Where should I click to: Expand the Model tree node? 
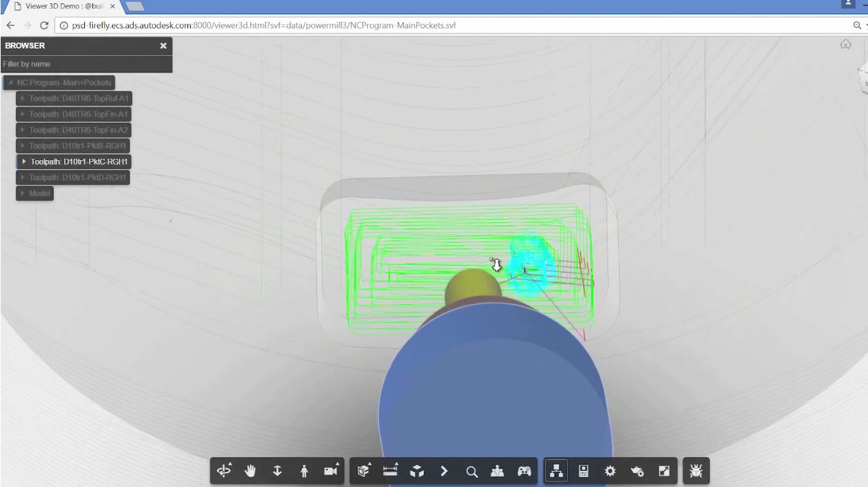(24, 193)
